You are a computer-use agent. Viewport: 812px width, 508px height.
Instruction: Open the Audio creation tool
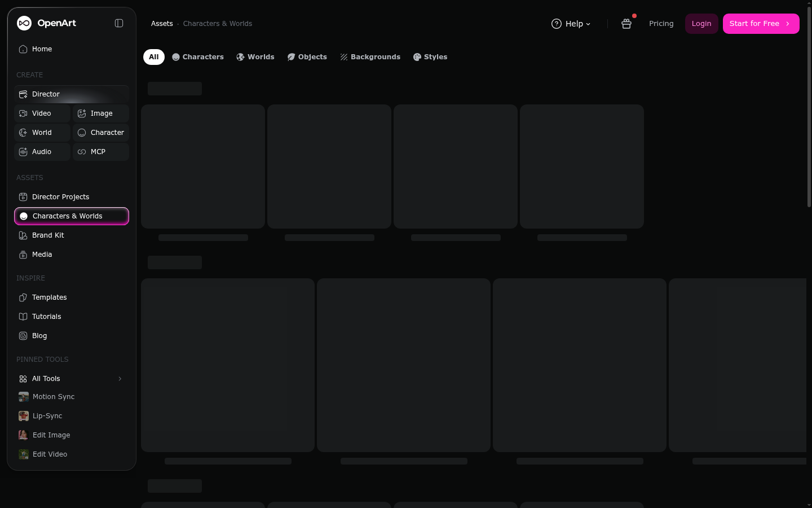click(x=42, y=152)
